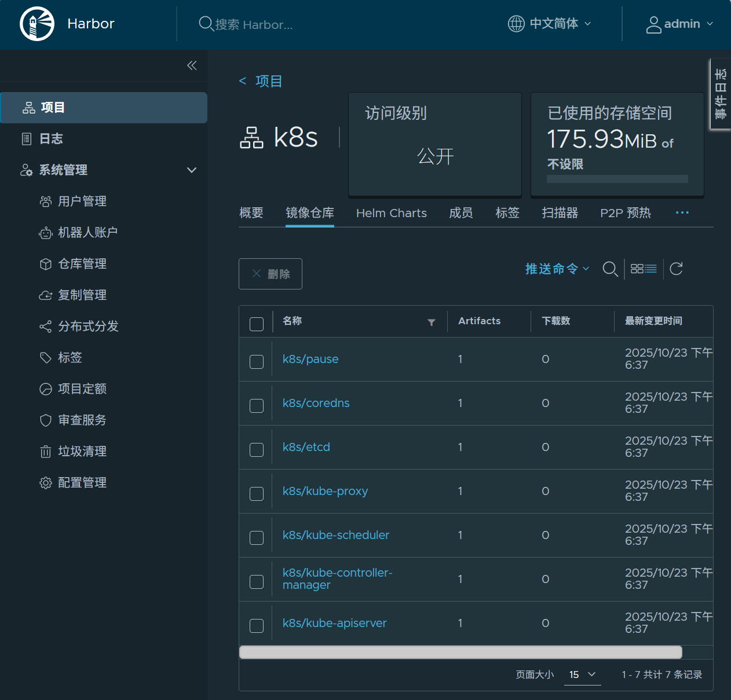Switch to the 镜像仓库 tab
Screen dimensions: 731x700
[x=310, y=213]
